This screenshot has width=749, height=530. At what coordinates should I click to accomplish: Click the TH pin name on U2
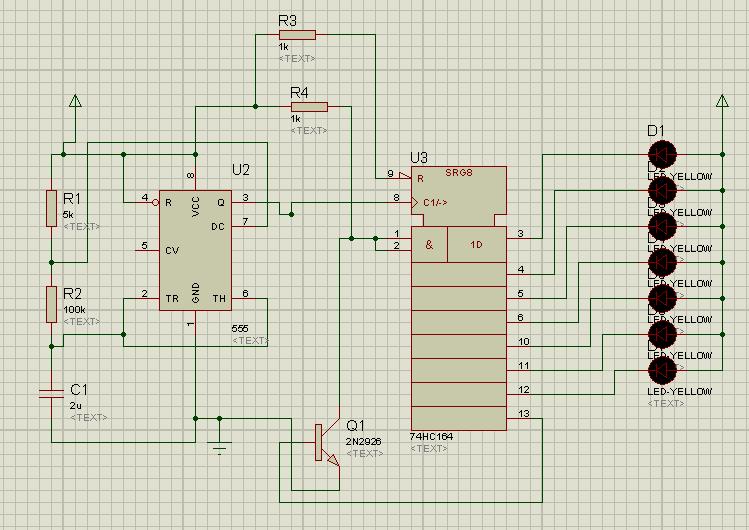(x=219, y=298)
